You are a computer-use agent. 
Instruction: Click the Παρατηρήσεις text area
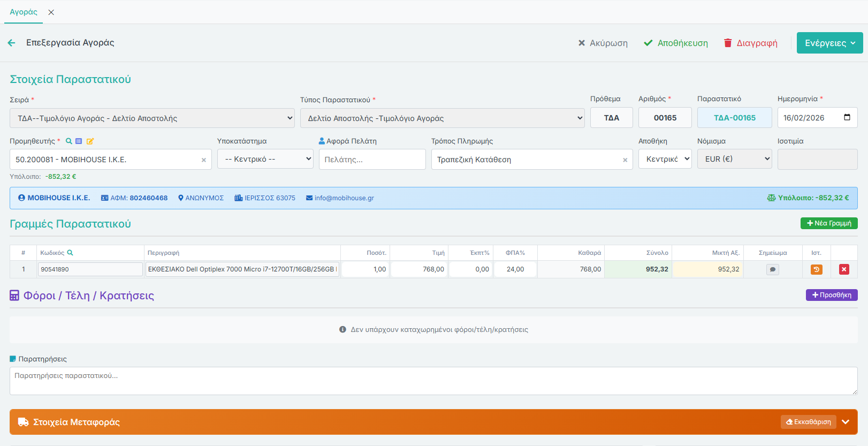tap(433, 381)
